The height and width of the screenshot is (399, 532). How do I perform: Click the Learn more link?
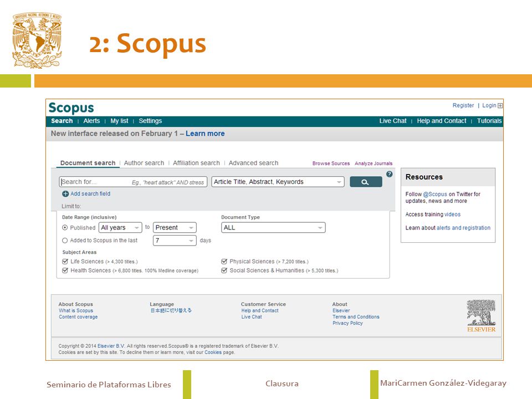[x=205, y=134]
